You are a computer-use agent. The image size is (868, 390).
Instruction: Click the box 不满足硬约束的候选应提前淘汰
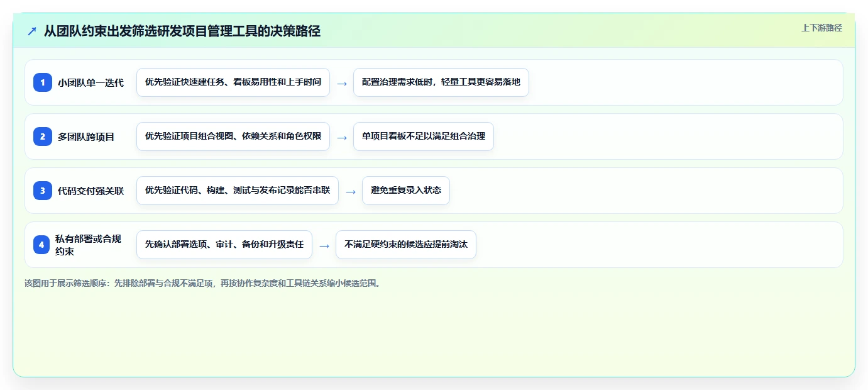pyautogui.click(x=406, y=245)
